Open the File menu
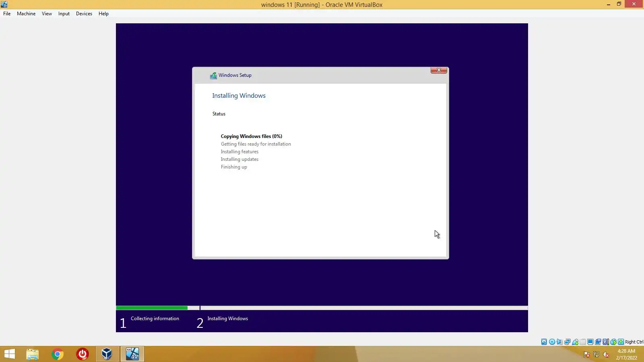Viewport: 644px width, 362px height. [7, 14]
